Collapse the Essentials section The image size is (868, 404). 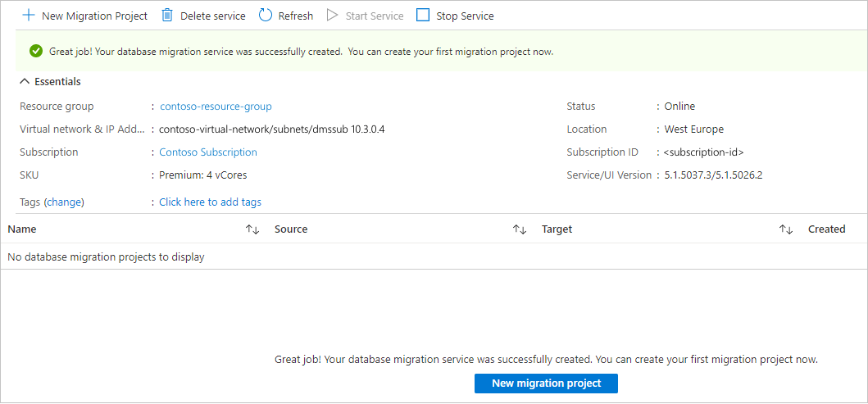pyautogui.click(x=25, y=82)
